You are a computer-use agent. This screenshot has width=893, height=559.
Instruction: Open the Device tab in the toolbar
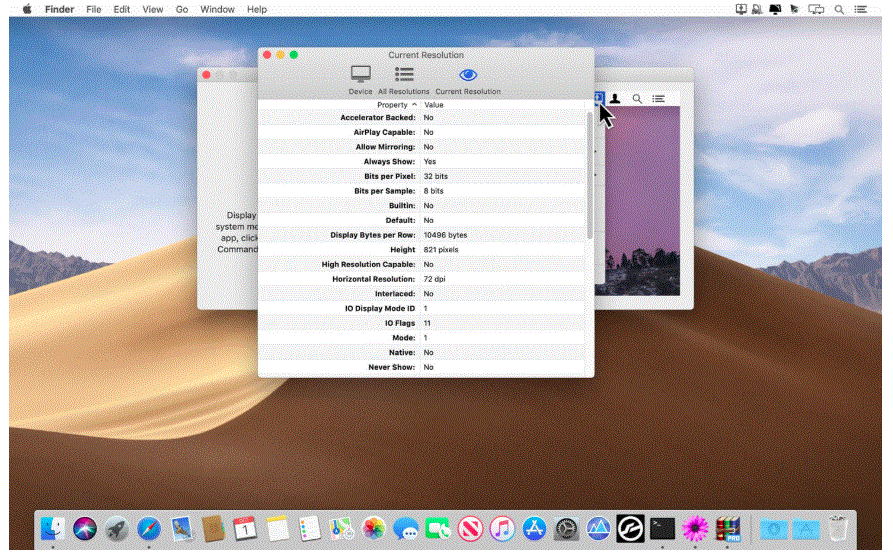[360, 80]
